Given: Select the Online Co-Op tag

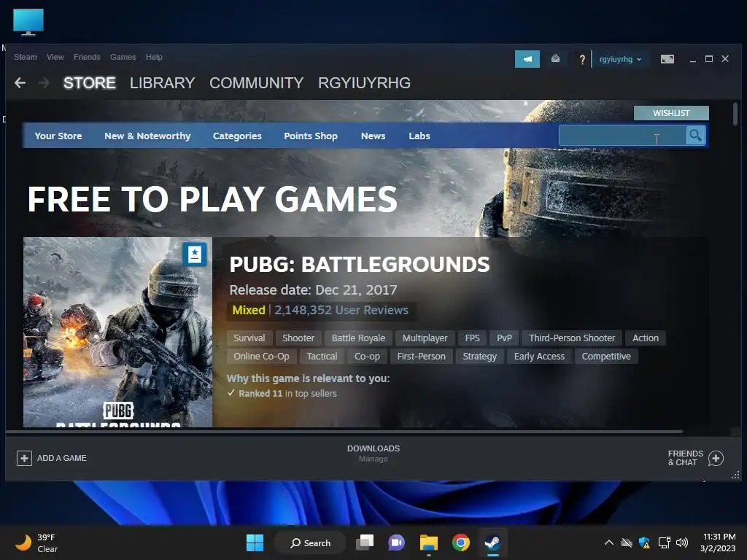Looking at the screenshot, I should 261,357.
